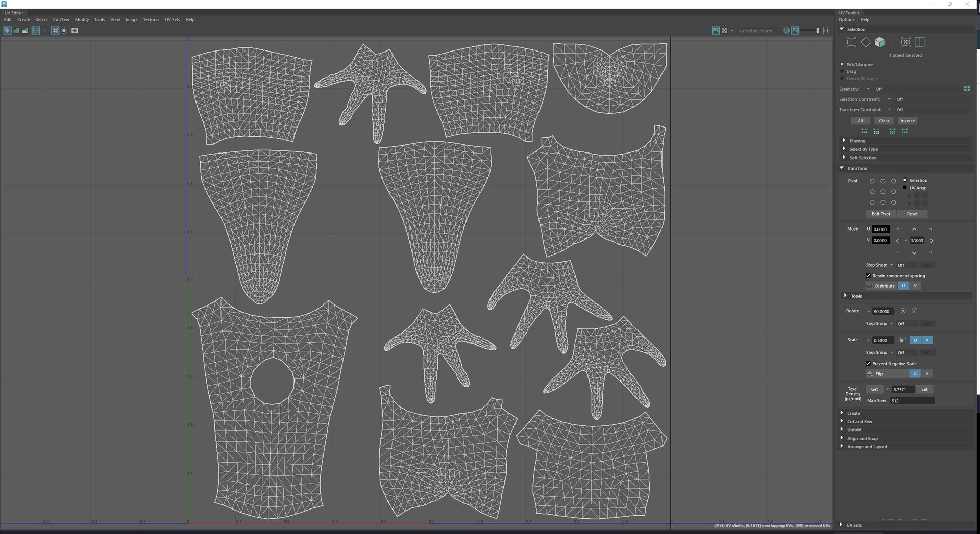This screenshot has height=534, width=980.
Task: Select Drag selection mode radio button
Action: pyautogui.click(x=842, y=71)
